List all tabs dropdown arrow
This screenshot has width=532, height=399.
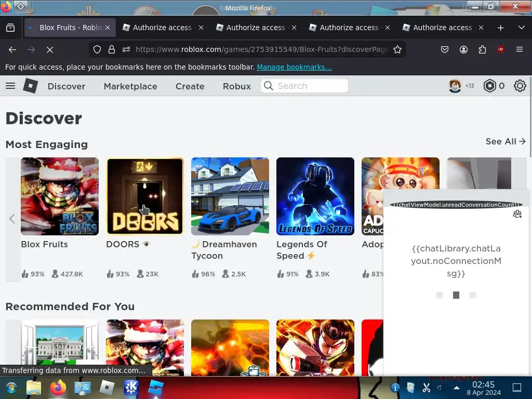(x=522, y=28)
